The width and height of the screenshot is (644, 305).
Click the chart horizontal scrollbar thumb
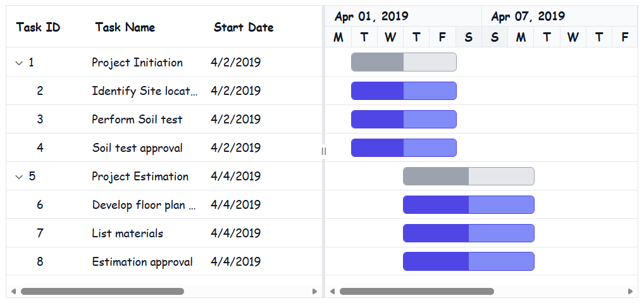click(416, 292)
